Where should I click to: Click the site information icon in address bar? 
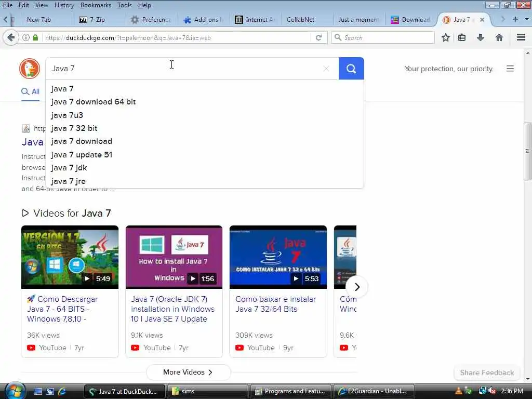pyautogui.click(x=26, y=37)
